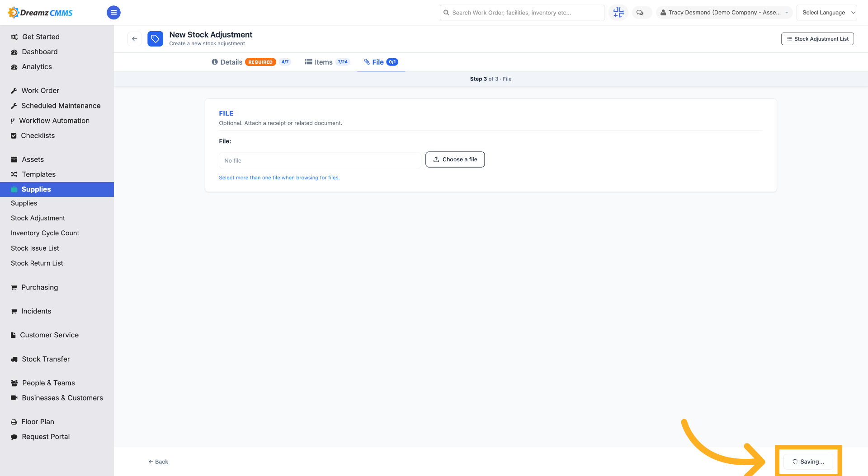Click the Analytics gauge icon
Image resolution: width=868 pixels, height=476 pixels.
14,67
